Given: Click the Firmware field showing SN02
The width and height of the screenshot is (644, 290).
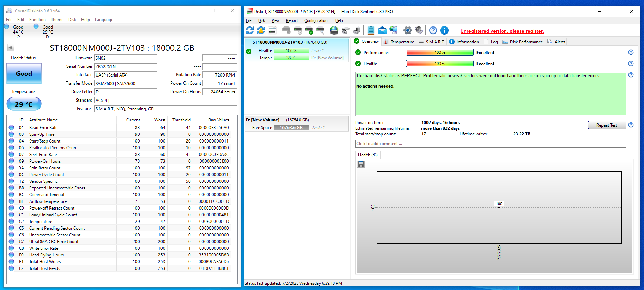Looking at the screenshot, I should (x=126, y=58).
